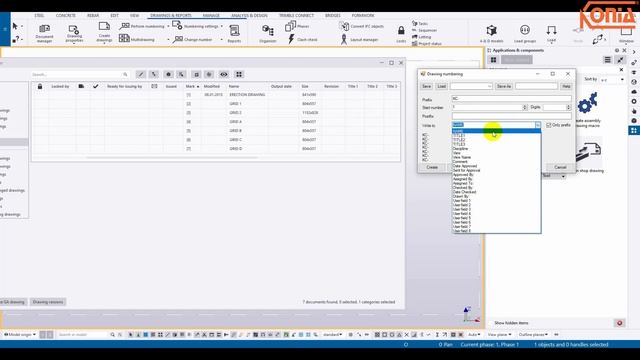The image size is (640, 360).
Task: Switch to the STEEL ribbon tab
Action: pos(39,16)
